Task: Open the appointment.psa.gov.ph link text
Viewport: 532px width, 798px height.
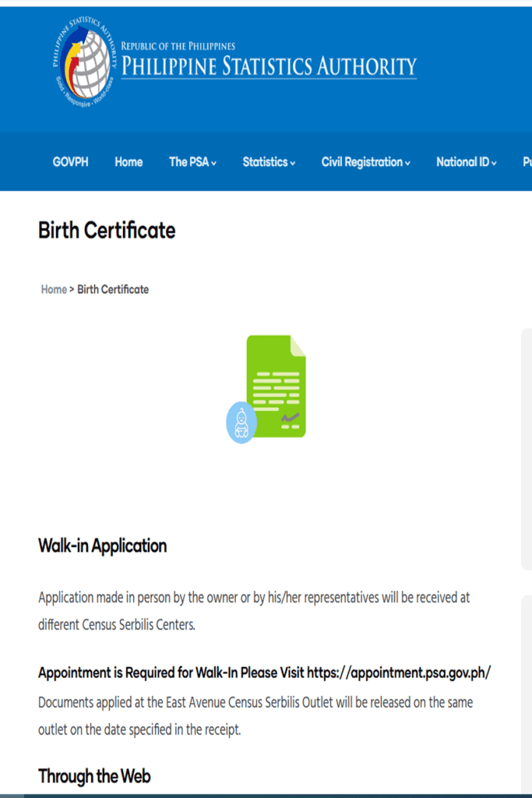Action: point(399,673)
